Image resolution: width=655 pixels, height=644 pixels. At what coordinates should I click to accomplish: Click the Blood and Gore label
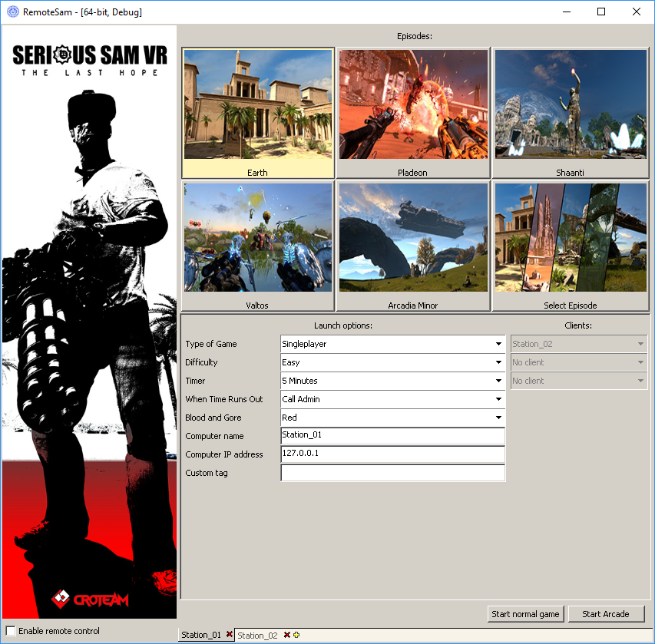point(213,418)
